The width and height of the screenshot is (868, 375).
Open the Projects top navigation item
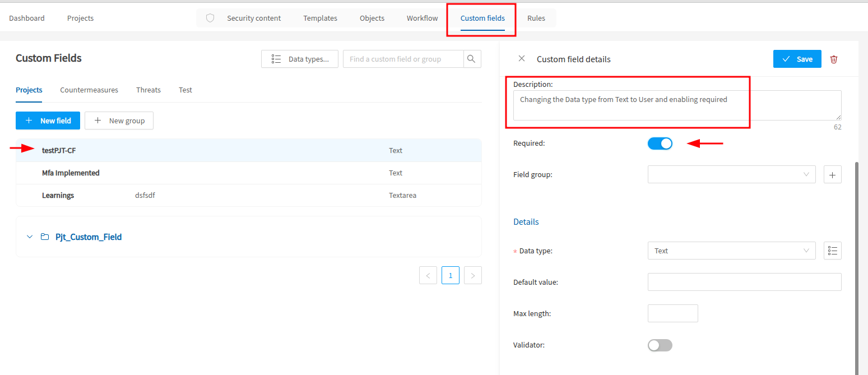(80, 18)
